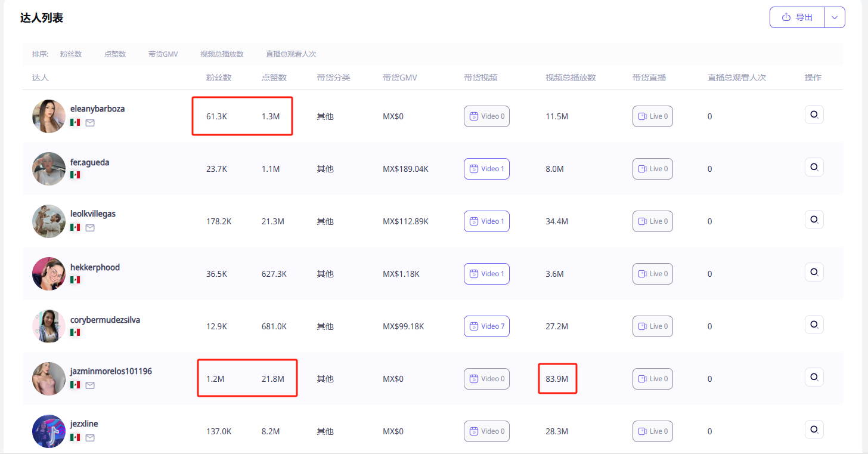Click the Video 0 button for eleanybarboza

click(486, 116)
